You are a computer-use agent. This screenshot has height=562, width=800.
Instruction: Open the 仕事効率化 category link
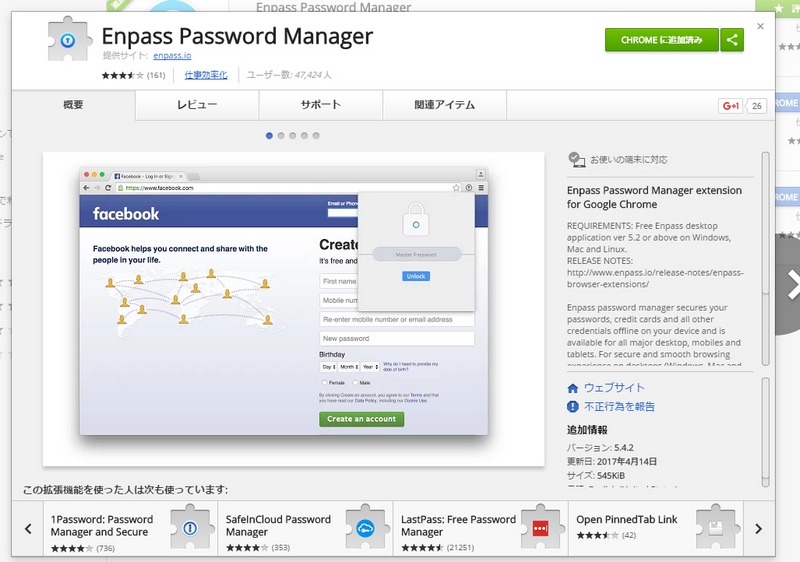tap(206, 75)
